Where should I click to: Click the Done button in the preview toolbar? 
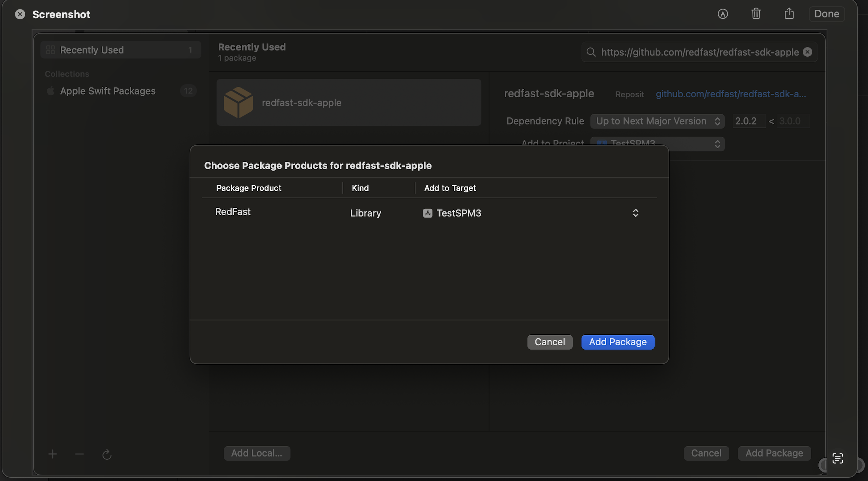click(x=827, y=14)
